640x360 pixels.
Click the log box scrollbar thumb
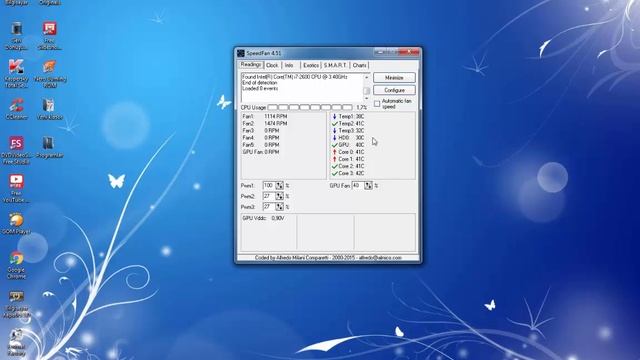(x=367, y=91)
